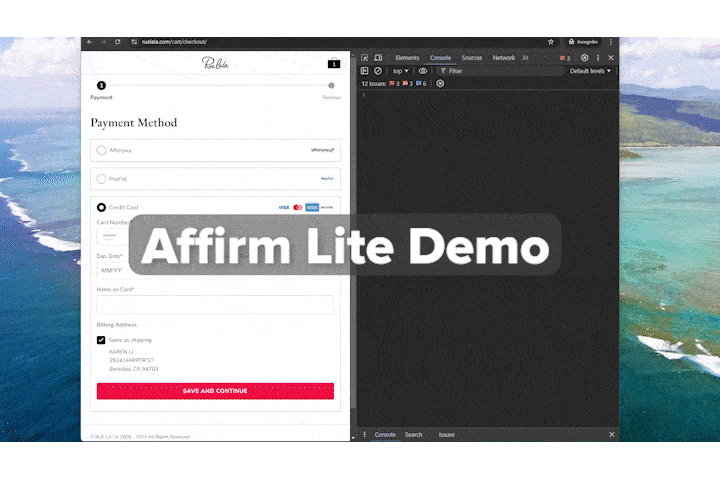This screenshot has width=720, height=480.
Task: Choose the PayPal payment option
Action: pos(215,179)
